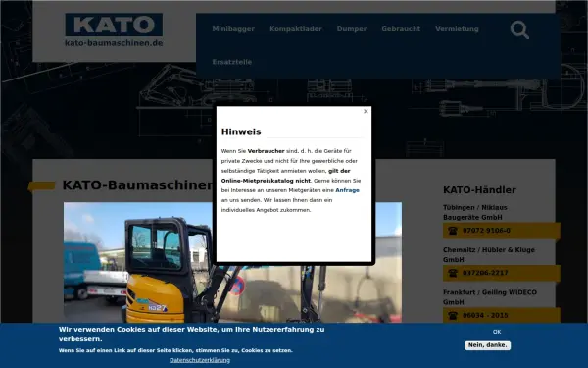Call Tübingen number 07072-9106-0
The width and height of the screenshot is (588, 368).
point(486,231)
